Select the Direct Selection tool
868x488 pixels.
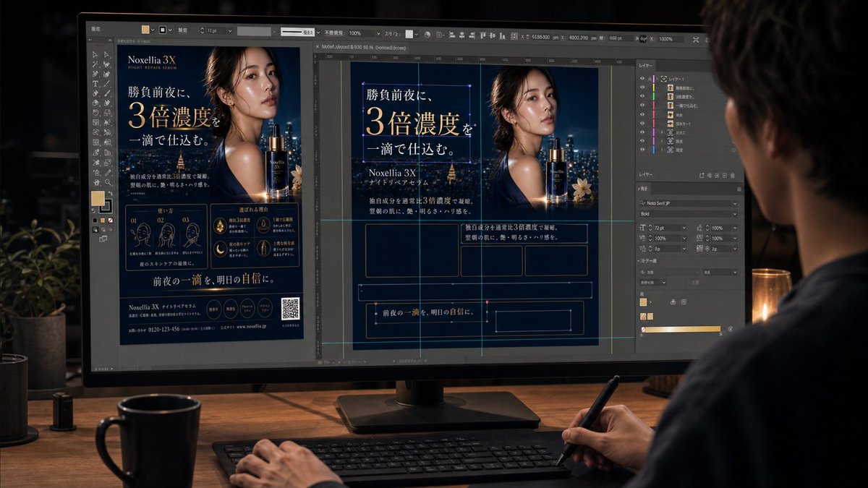[107, 55]
